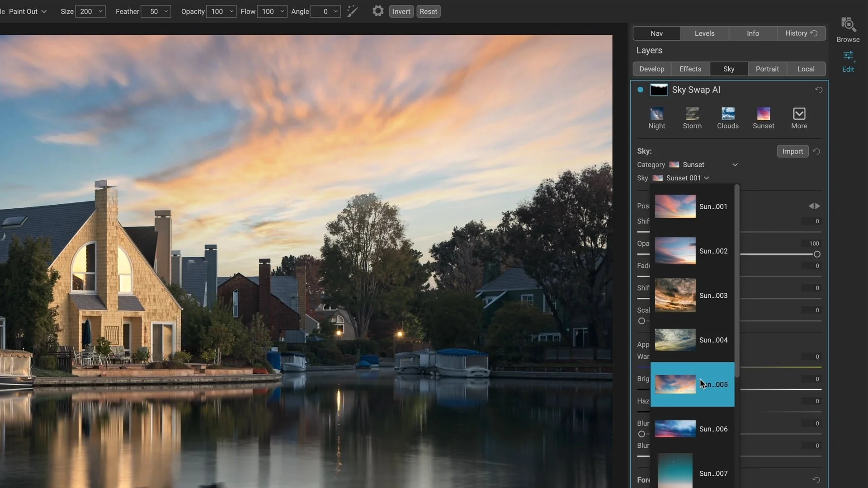
Task: Open the brush settings gear
Action: (x=377, y=11)
